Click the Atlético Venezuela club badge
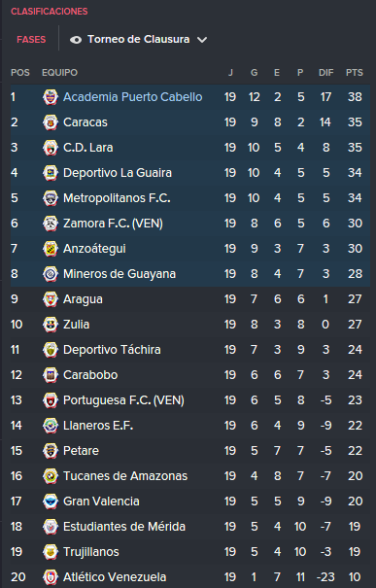376x588 pixels. 51,577
